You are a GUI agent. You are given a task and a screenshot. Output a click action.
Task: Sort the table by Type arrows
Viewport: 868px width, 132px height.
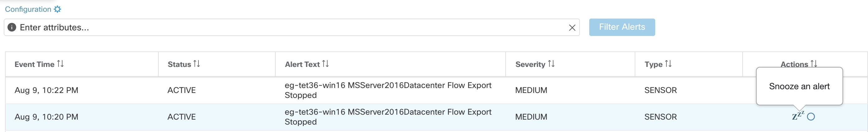coord(668,64)
